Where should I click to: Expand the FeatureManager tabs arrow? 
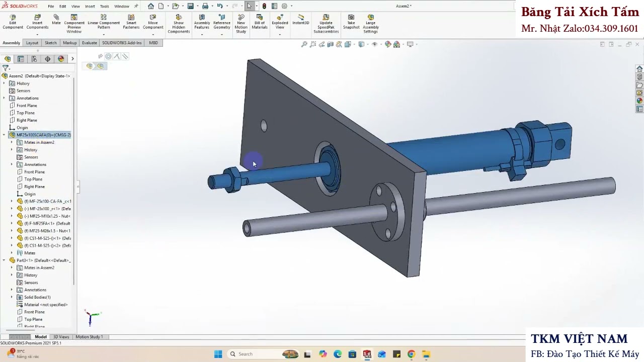click(72, 59)
